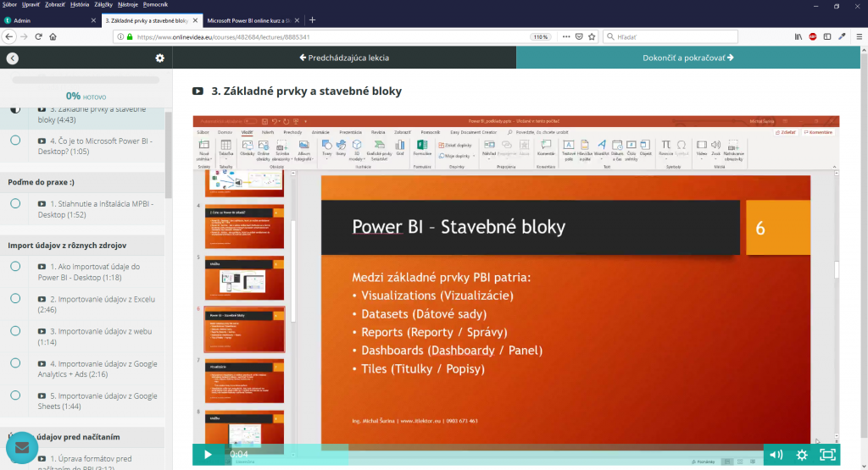Toggle completion circle for Stiahnutie a Inštalácia

tap(15, 203)
